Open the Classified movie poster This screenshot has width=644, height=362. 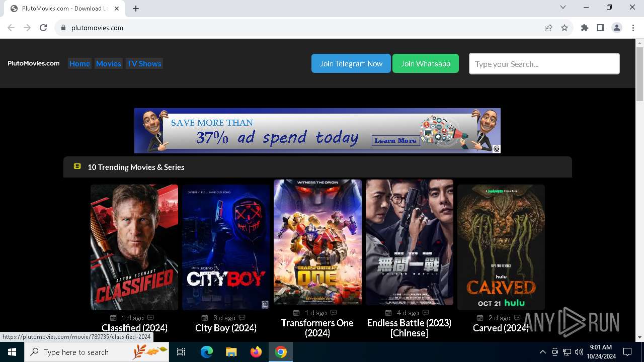(134, 247)
